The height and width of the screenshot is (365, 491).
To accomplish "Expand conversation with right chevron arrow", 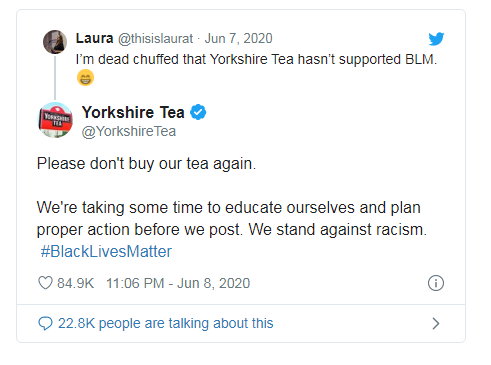I will [x=436, y=323].
